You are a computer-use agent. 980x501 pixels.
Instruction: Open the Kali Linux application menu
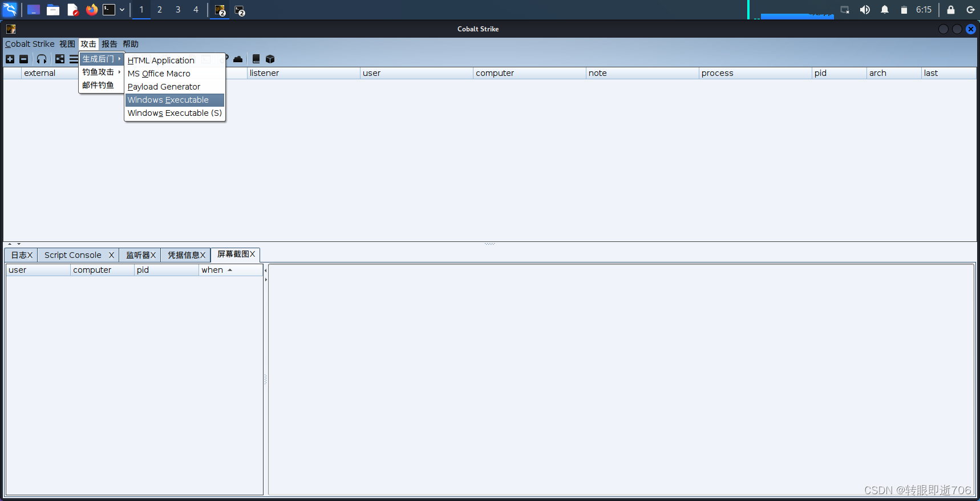click(10, 10)
